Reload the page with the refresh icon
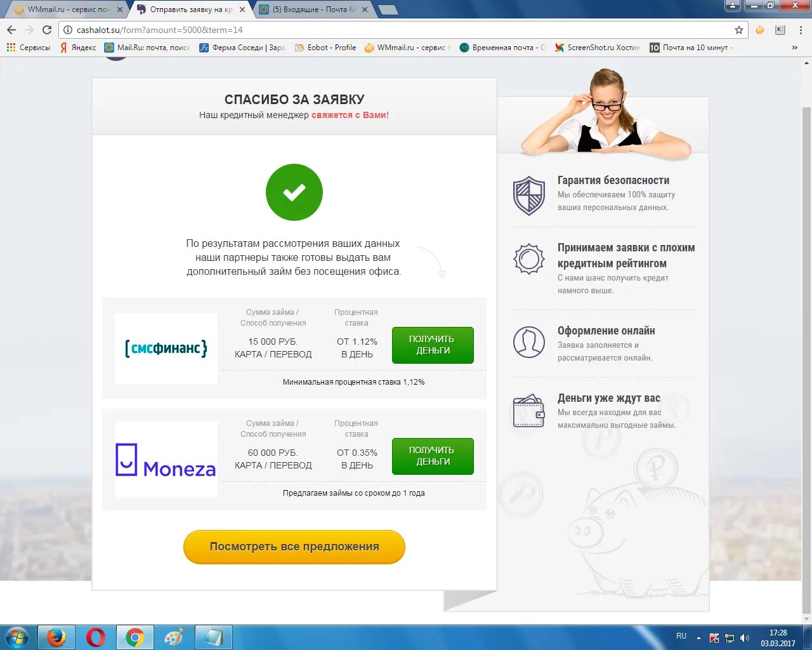The image size is (812, 650). pyautogui.click(x=47, y=30)
